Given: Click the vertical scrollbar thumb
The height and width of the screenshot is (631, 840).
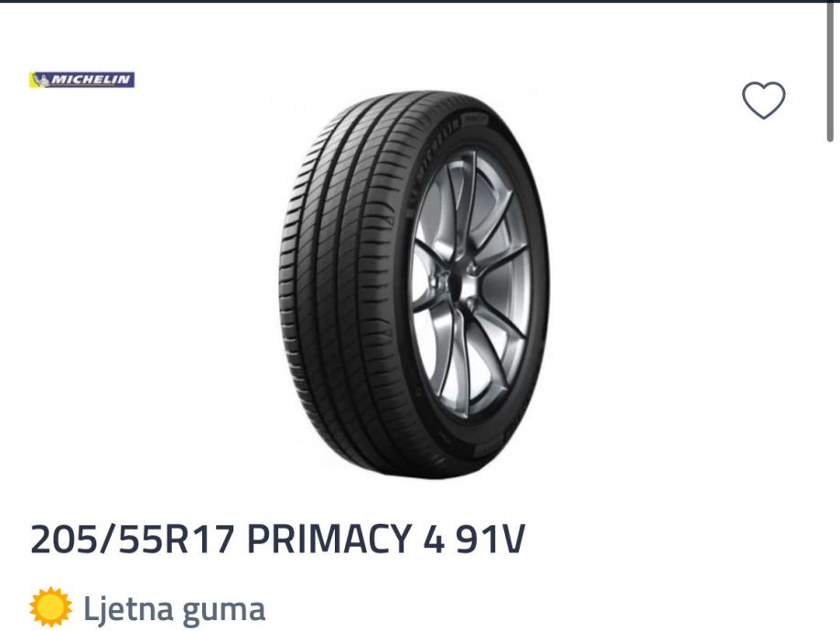Looking at the screenshot, I should [830, 70].
